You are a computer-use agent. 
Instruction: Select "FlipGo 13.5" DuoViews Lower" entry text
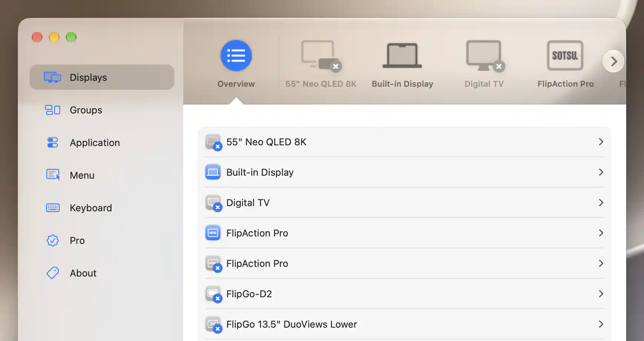tap(292, 324)
